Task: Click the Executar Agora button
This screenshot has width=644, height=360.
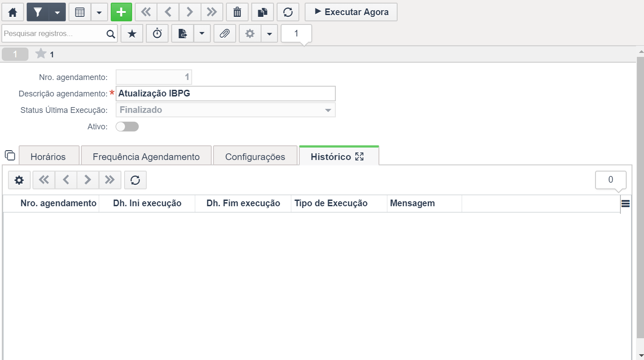Action: pyautogui.click(x=351, y=12)
